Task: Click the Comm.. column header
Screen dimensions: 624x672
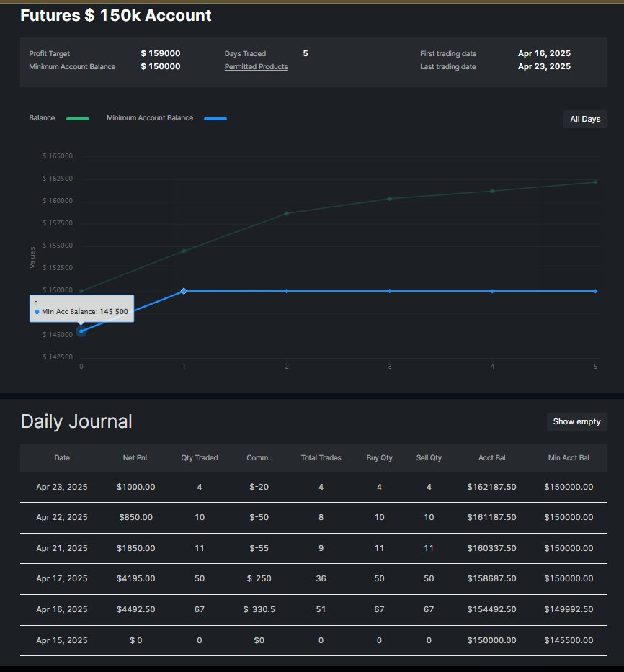Action: (x=259, y=457)
